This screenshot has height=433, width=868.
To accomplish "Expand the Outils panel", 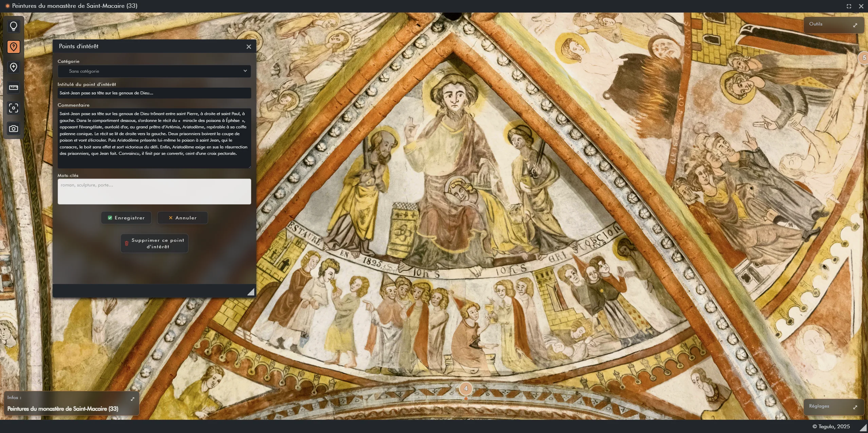I will [855, 25].
